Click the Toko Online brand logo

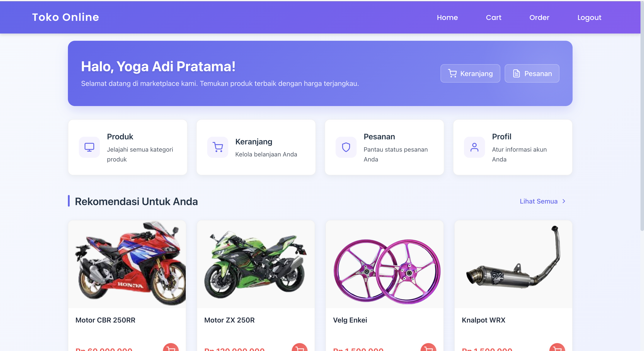pyautogui.click(x=65, y=17)
